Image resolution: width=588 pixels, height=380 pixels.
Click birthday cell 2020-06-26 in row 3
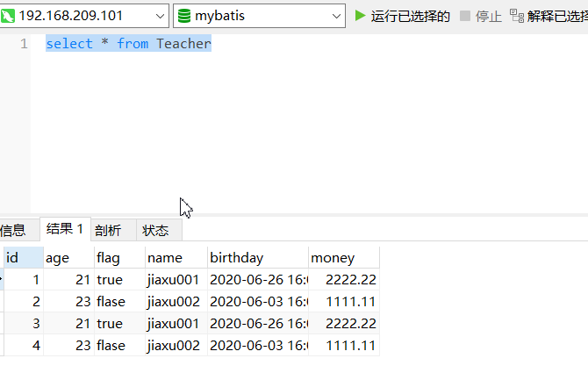[258, 323]
